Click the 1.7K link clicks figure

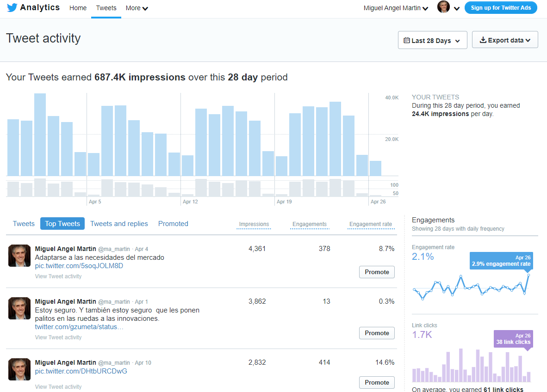tap(422, 335)
